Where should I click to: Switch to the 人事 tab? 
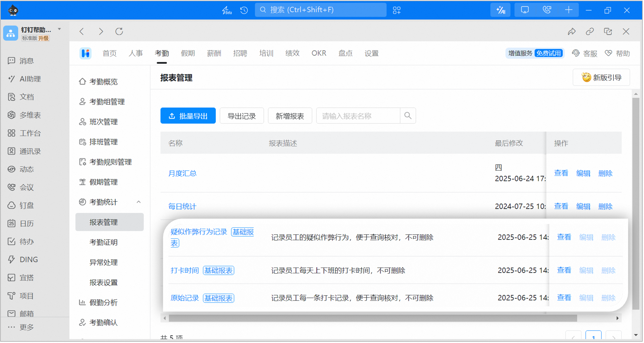136,53
